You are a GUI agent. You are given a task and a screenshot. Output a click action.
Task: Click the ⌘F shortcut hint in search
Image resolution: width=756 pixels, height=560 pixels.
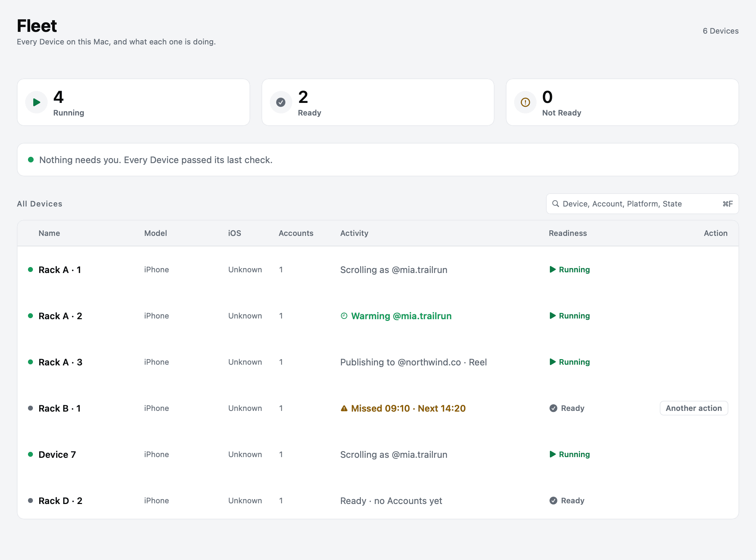[728, 204]
